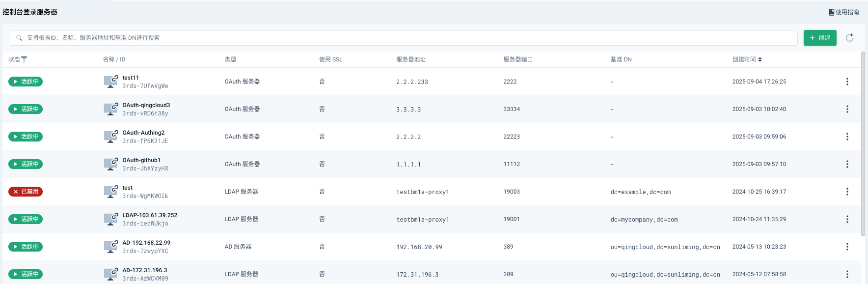Refresh the server list

[x=850, y=38]
